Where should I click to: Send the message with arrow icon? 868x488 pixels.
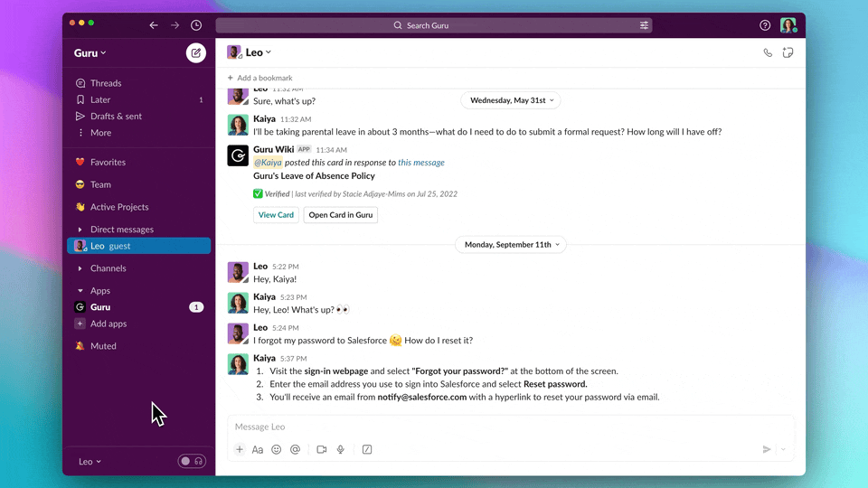pos(767,449)
